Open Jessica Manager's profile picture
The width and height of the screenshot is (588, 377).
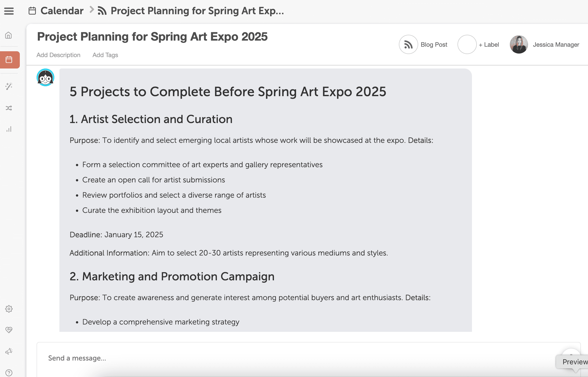click(519, 44)
